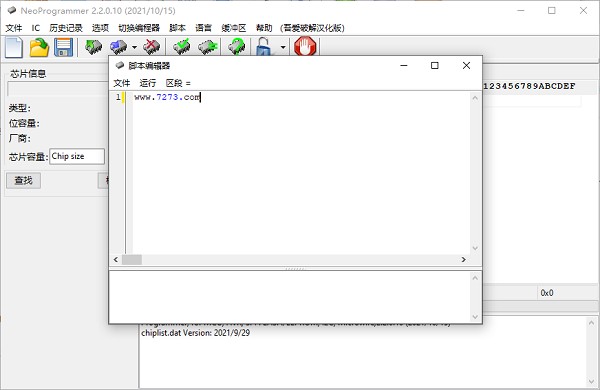
Task: Click output pane scroll up arrow
Action: (475, 278)
